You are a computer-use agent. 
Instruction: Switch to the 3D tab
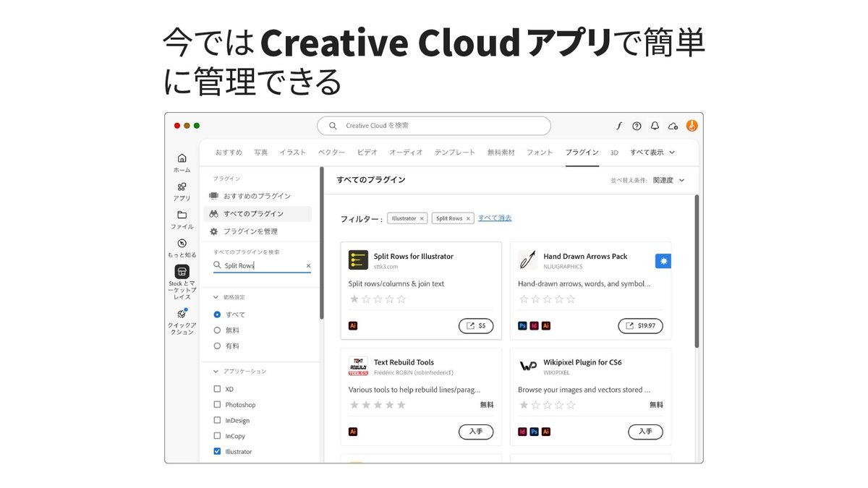coord(614,153)
